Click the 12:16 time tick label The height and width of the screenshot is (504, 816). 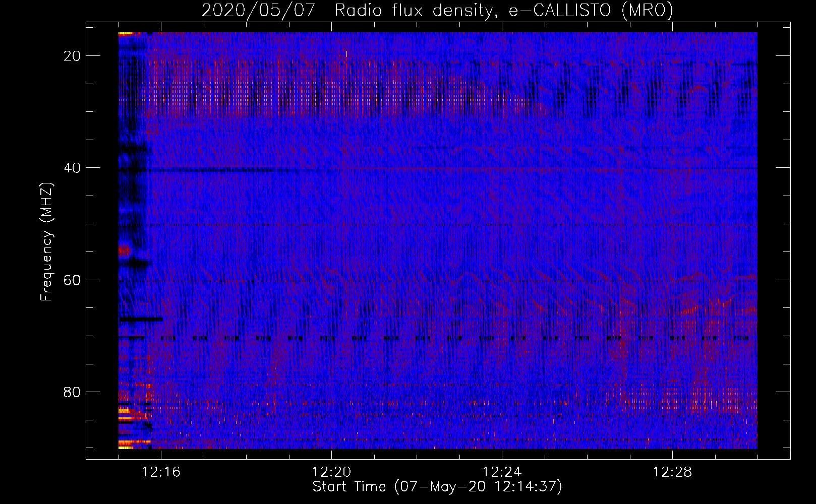pos(161,472)
